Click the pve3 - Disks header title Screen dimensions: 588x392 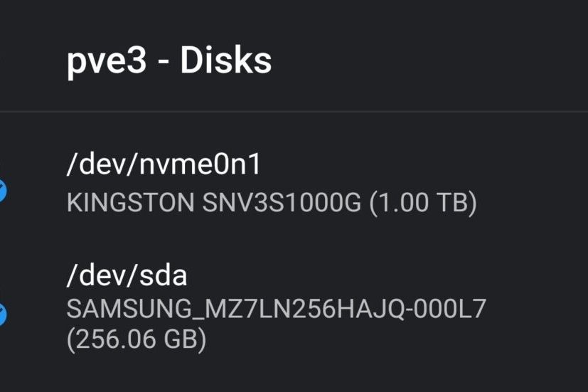pyautogui.click(x=169, y=60)
